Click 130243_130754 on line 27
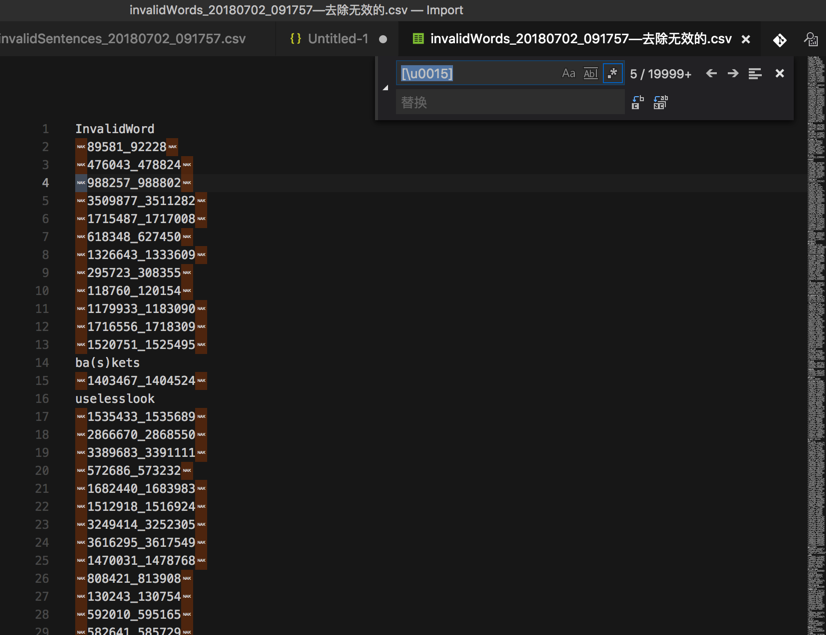 [134, 596]
